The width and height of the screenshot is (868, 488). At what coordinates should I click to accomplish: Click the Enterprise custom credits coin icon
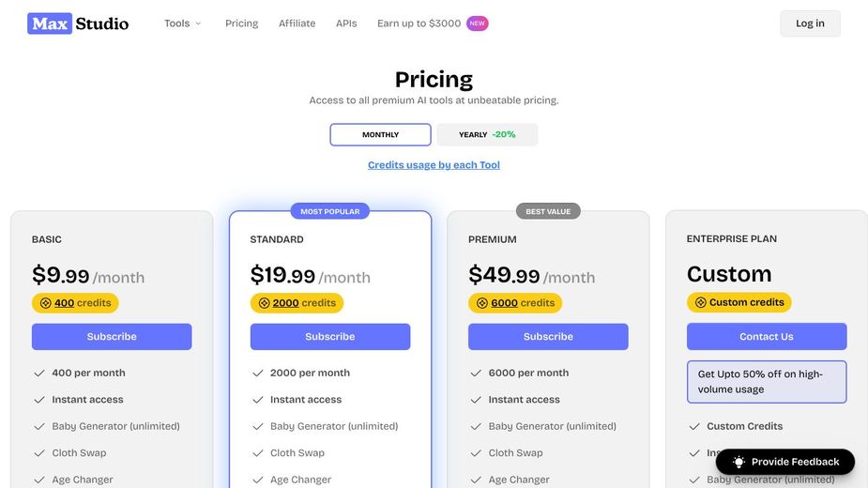coord(700,302)
